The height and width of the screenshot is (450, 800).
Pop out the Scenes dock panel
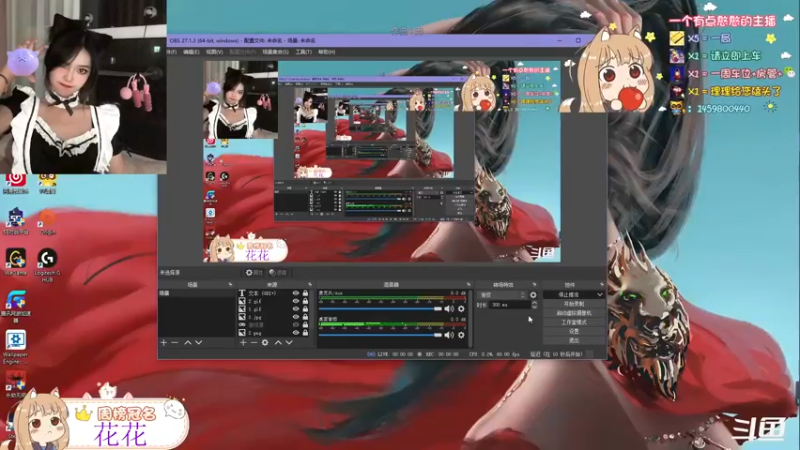(230, 284)
